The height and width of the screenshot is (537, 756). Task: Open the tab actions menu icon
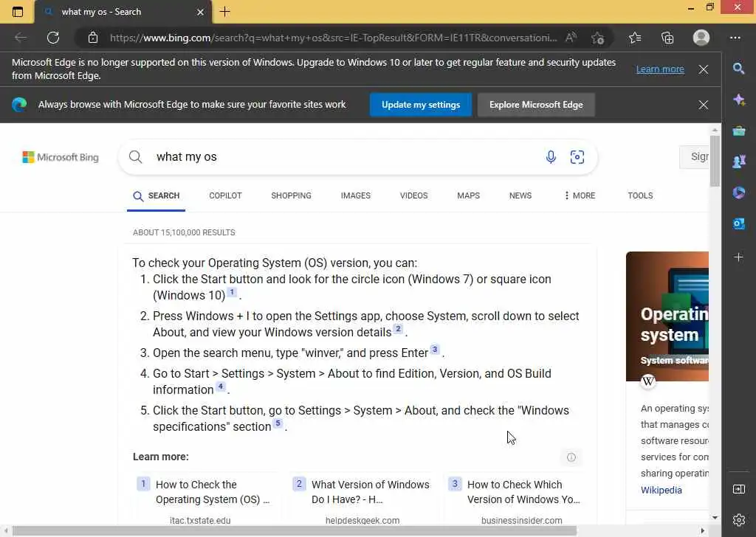tap(18, 12)
